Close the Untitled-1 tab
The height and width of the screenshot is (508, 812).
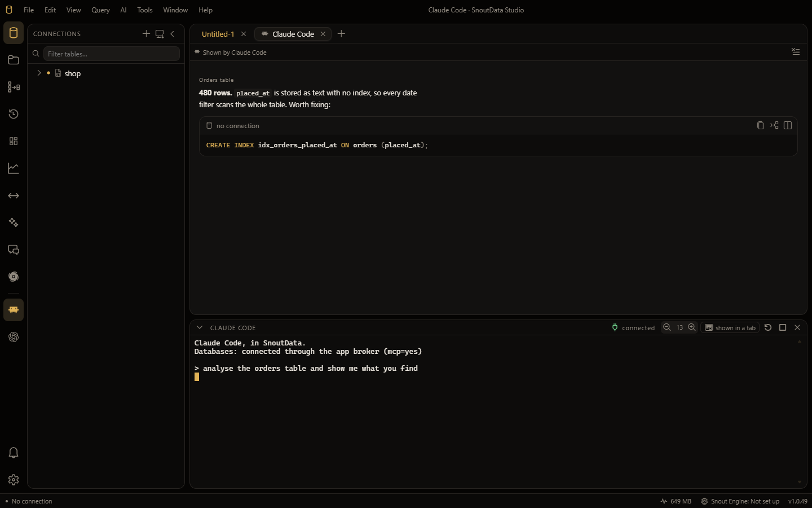[x=244, y=34]
